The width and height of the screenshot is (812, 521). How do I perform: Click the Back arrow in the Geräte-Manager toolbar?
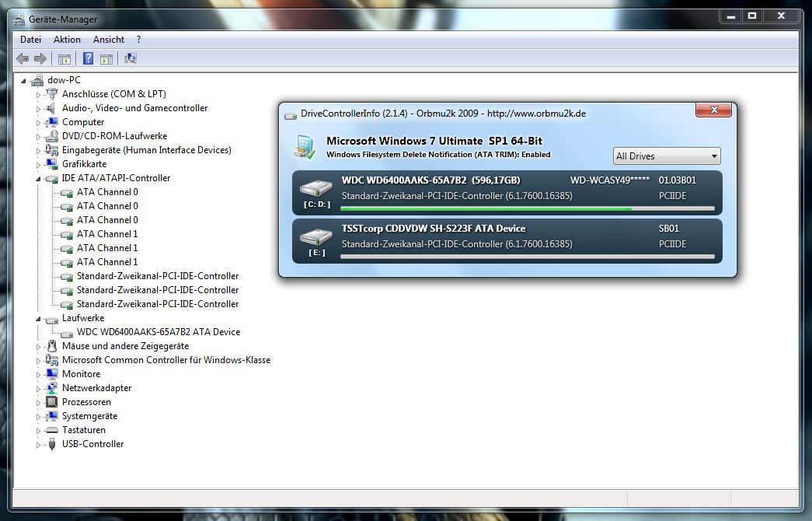(x=23, y=58)
